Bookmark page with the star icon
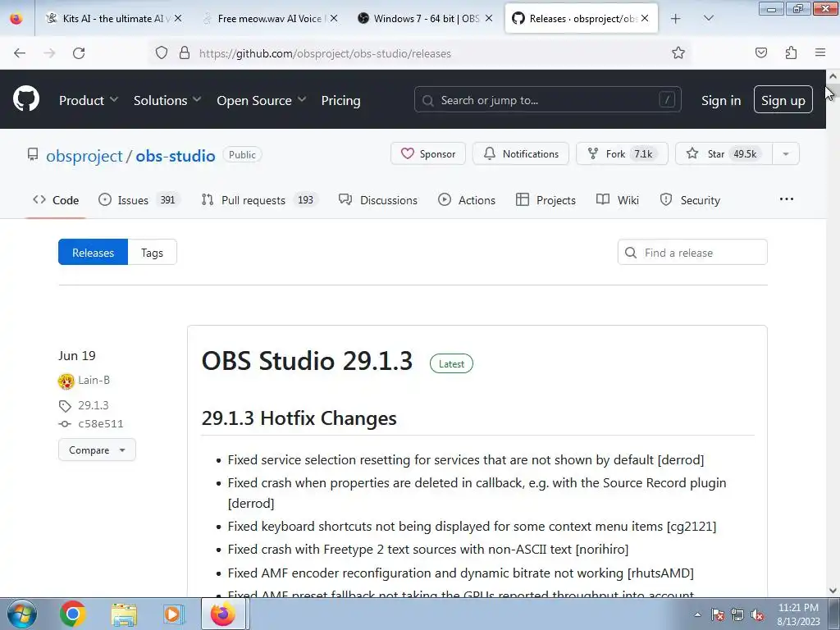Viewport: 840px width, 630px height. point(678,52)
